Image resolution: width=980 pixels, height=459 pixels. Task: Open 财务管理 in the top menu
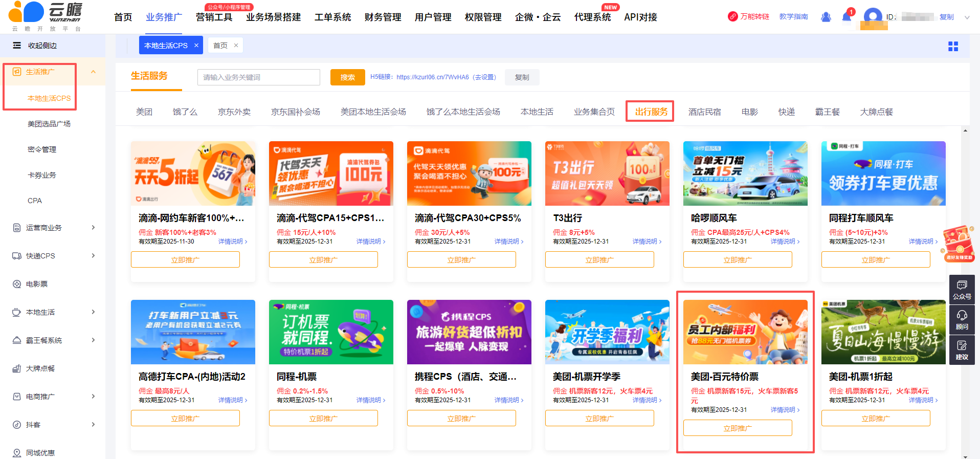[383, 17]
